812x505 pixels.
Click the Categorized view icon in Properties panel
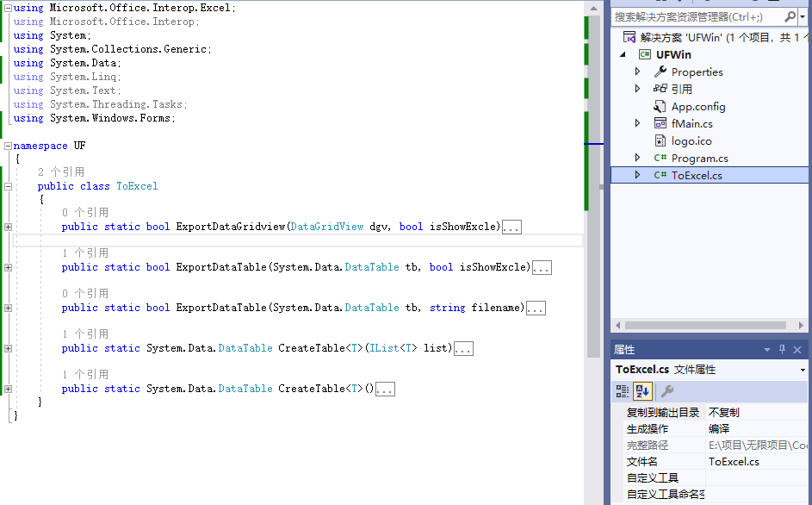coord(622,391)
